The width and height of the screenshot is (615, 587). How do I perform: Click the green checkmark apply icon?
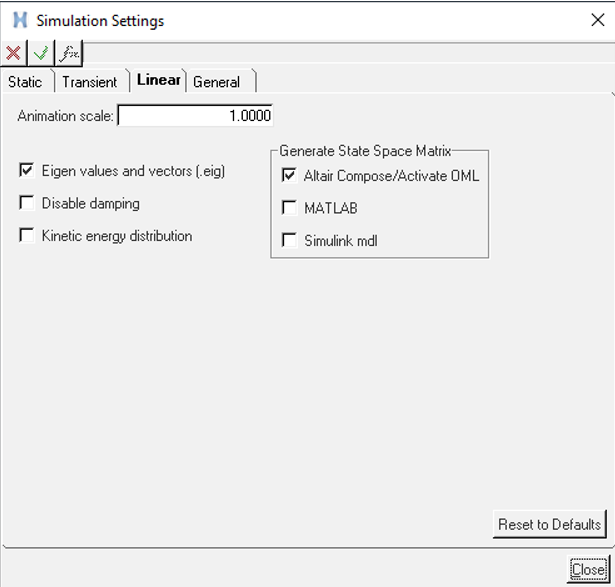(41, 54)
